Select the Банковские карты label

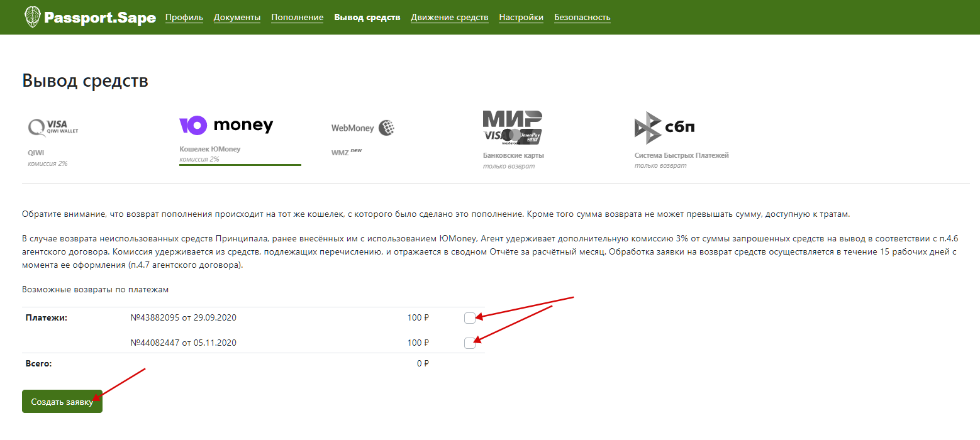[x=513, y=155]
